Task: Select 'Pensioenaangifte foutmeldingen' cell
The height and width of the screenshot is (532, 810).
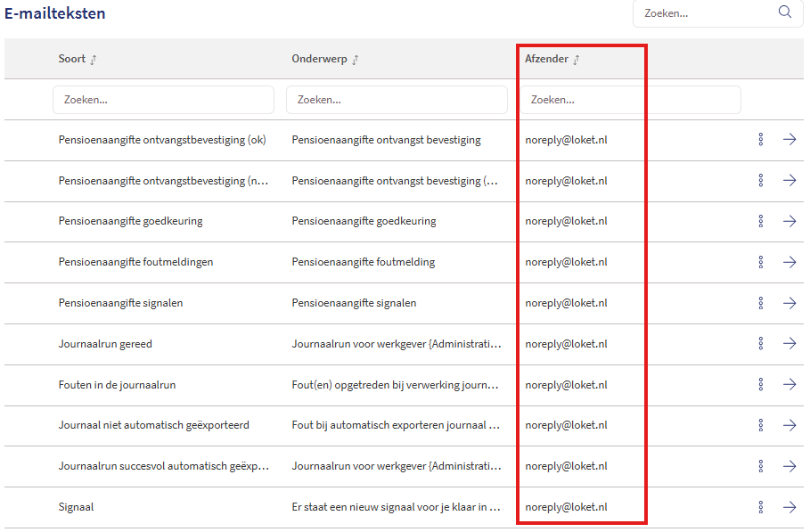Action: [135, 262]
